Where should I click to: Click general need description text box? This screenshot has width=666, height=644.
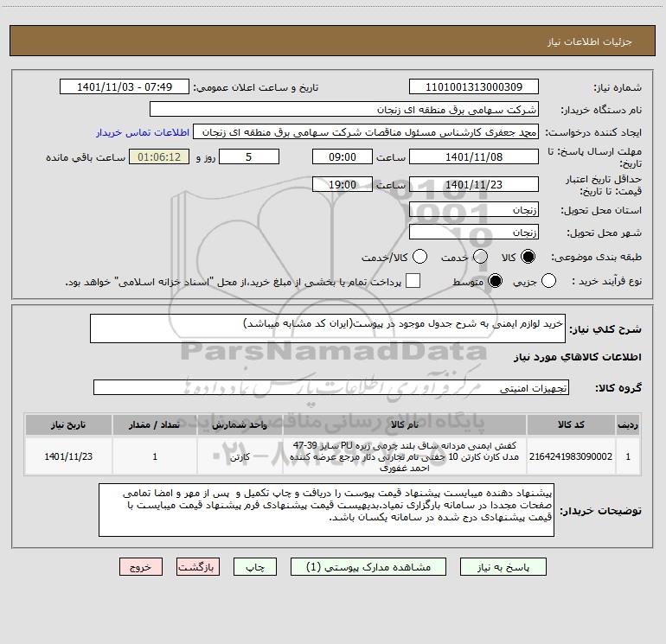[328, 328]
